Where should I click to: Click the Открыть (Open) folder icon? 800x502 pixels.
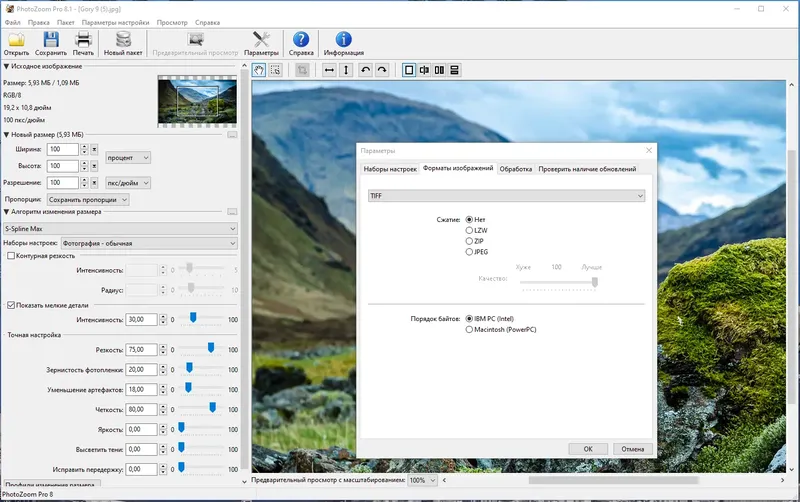(16, 41)
